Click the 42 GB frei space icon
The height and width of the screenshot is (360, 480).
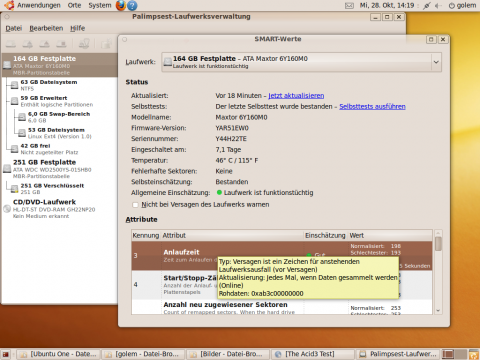pyautogui.click(x=14, y=149)
